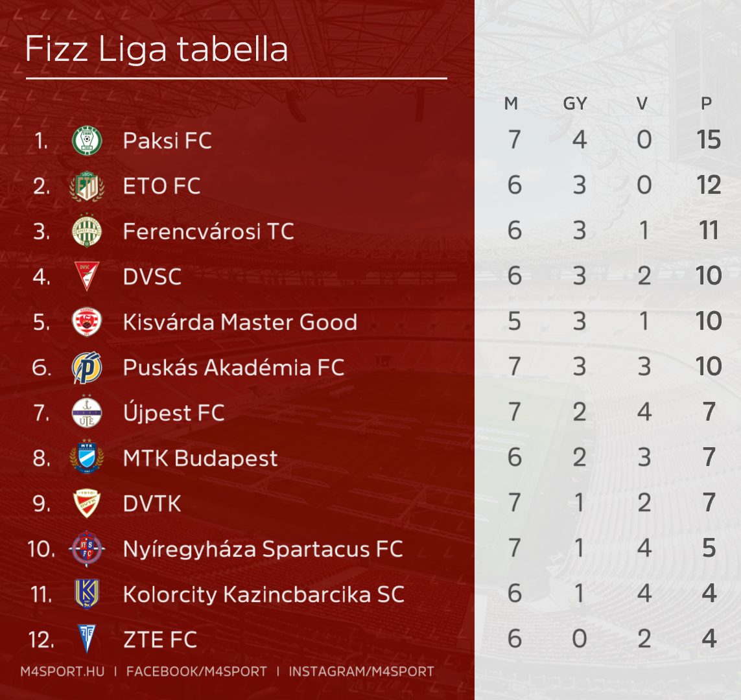Open the INSTAGRAM/M4SPORT link

click(361, 671)
